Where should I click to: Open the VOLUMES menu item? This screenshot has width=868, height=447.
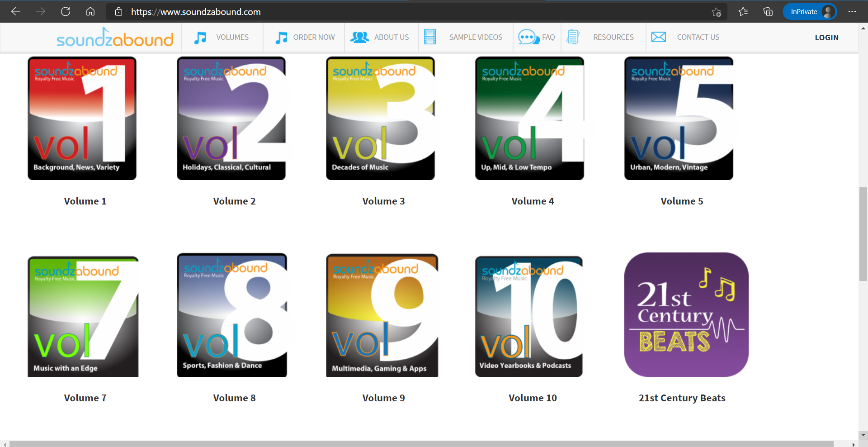(x=232, y=38)
